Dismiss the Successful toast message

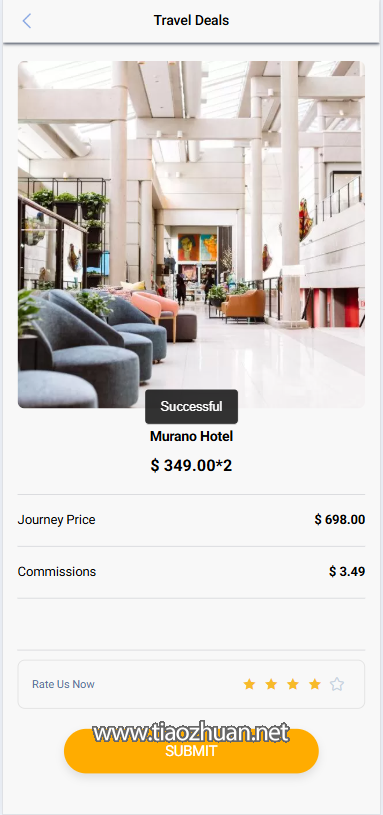tap(191, 406)
